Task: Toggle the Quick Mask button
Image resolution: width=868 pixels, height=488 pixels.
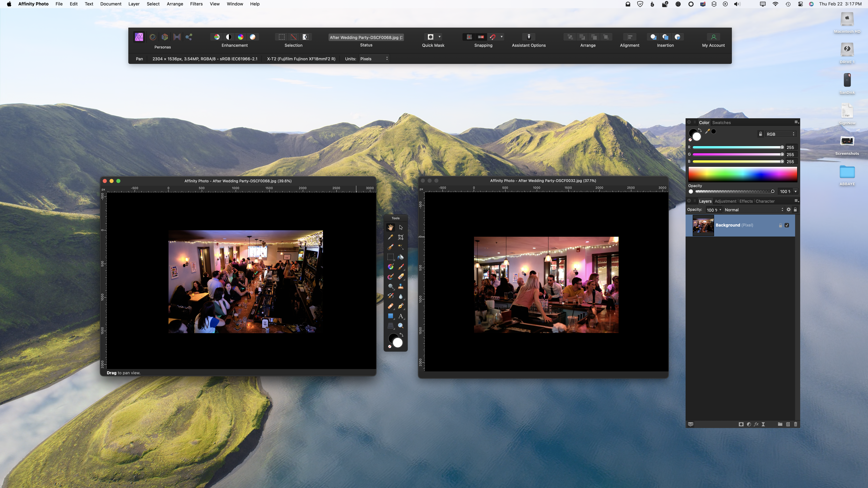Action: click(x=430, y=37)
